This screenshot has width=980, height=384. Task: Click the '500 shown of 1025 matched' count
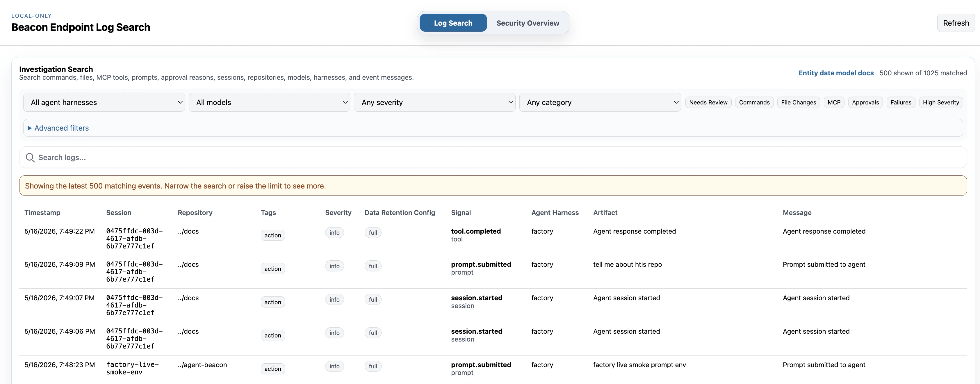pos(923,73)
